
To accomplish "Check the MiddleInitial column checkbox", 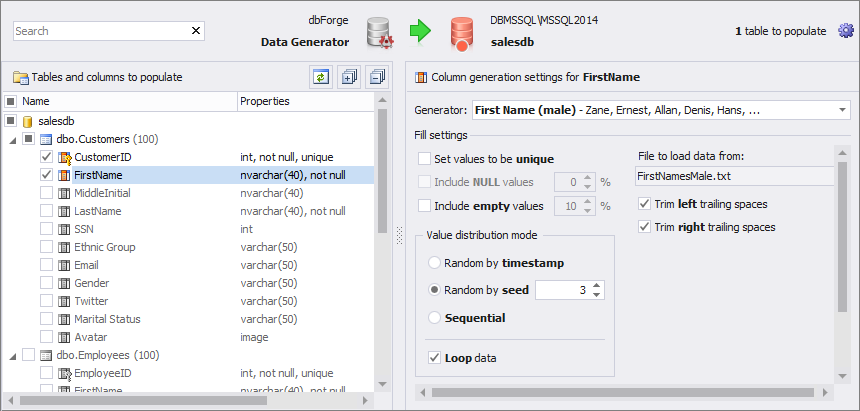I will click(x=47, y=193).
